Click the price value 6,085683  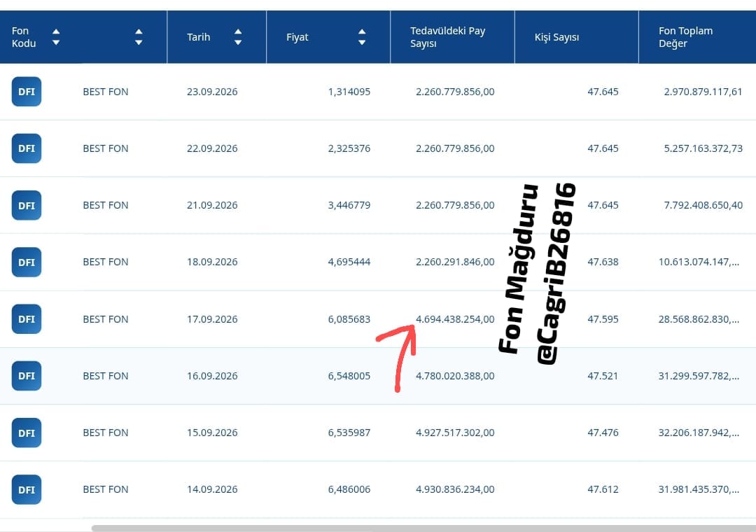click(x=349, y=318)
